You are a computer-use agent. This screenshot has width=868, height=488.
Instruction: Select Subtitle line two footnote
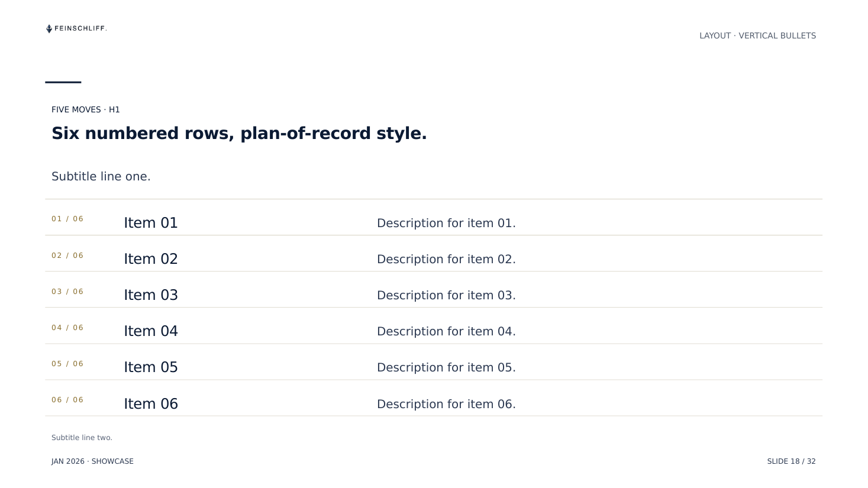pos(82,438)
